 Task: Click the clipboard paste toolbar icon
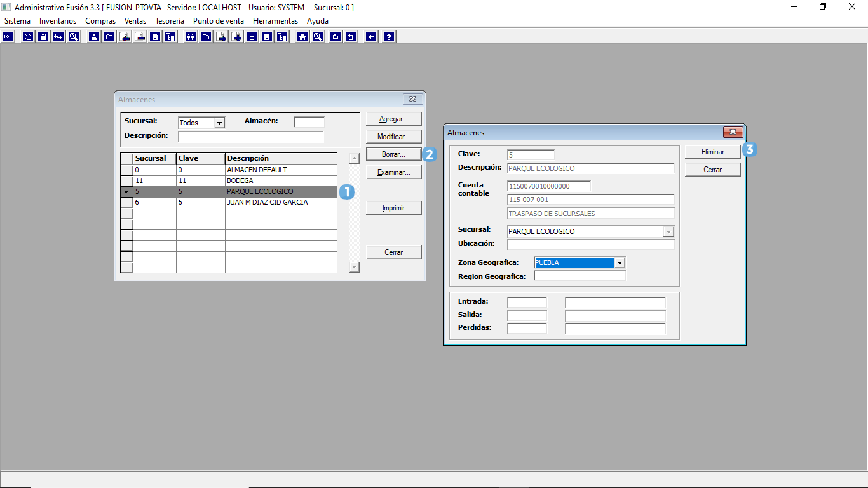point(43,37)
